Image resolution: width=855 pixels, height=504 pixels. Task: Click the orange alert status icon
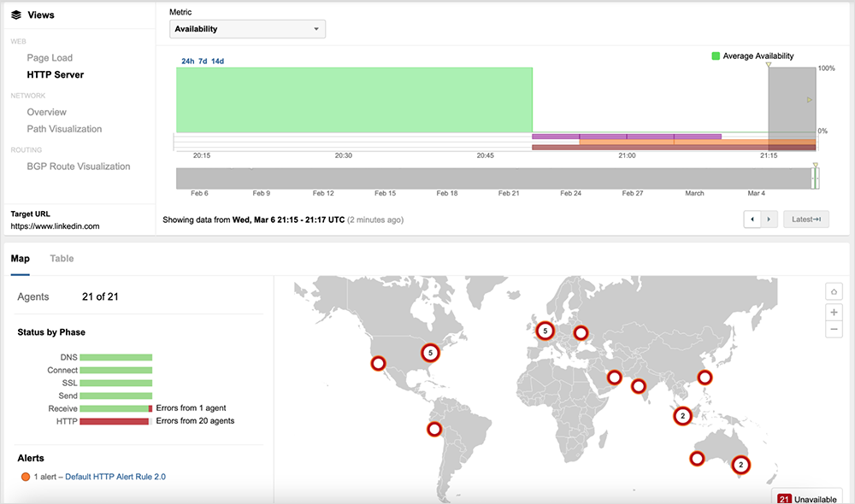pos(26,477)
